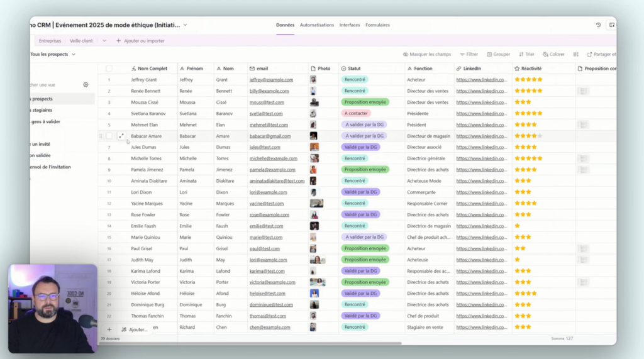Screen dimensions: 644x359
Task: Click Ajouter ou importer
Action: point(140,41)
